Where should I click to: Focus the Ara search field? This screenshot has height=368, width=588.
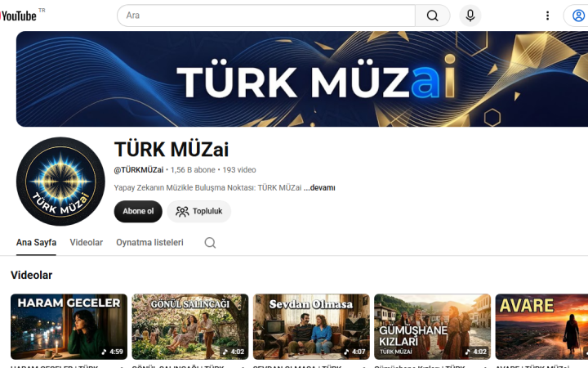[x=266, y=16]
